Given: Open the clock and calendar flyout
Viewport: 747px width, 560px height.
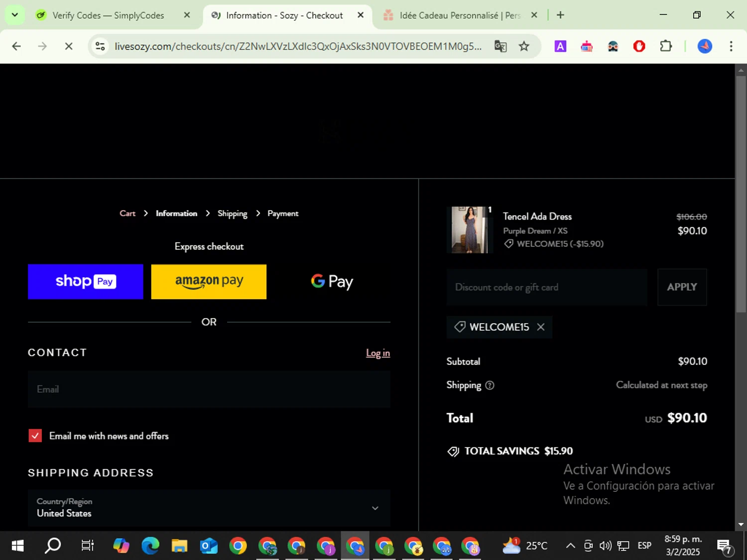Looking at the screenshot, I should [683, 546].
